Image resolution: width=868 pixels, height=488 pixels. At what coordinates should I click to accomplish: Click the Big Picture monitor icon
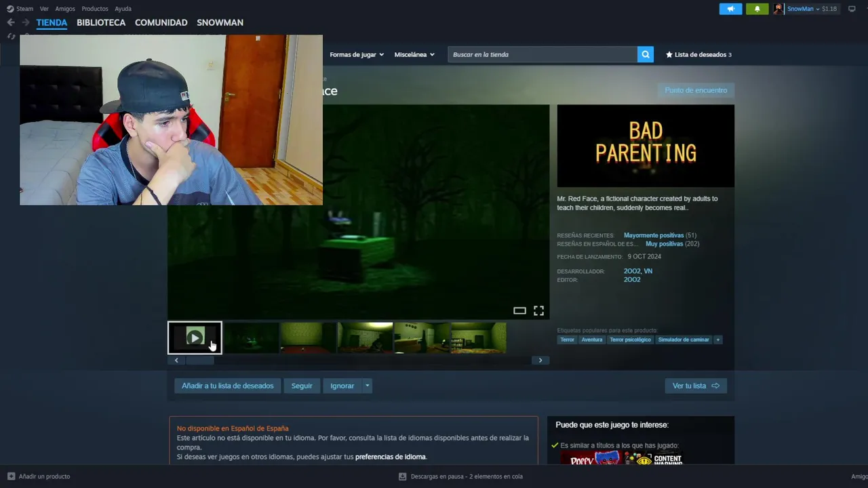click(x=852, y=9)
